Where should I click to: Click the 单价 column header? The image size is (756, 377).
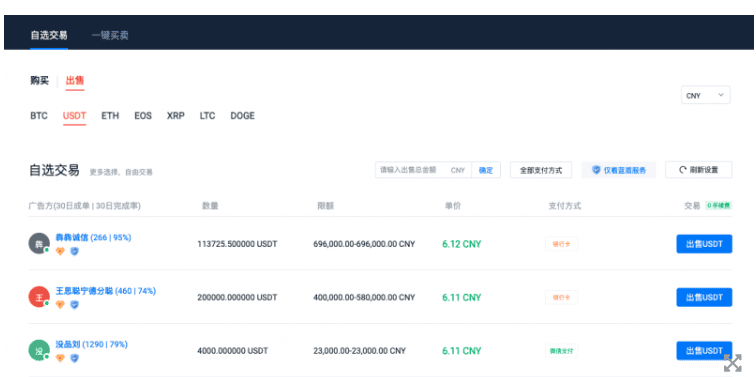click(453, 206)
